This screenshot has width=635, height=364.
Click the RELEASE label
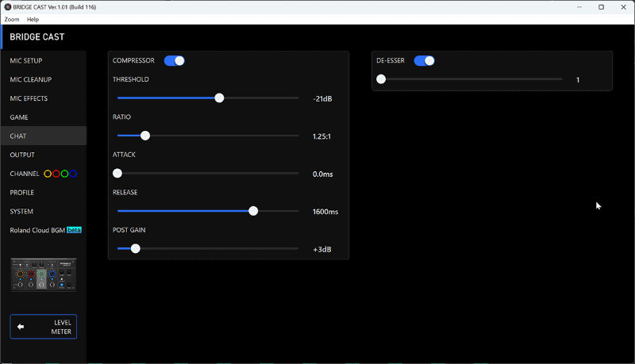click(x=125, y=192)
